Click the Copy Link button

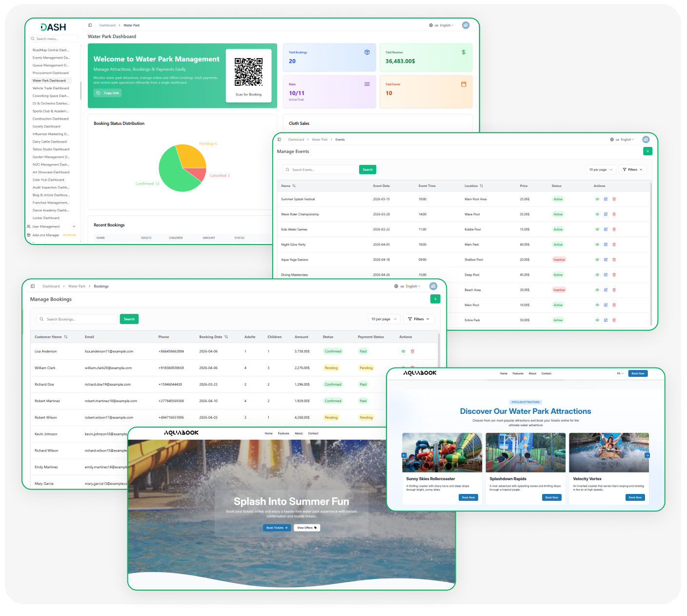click(x=108, y=93)
